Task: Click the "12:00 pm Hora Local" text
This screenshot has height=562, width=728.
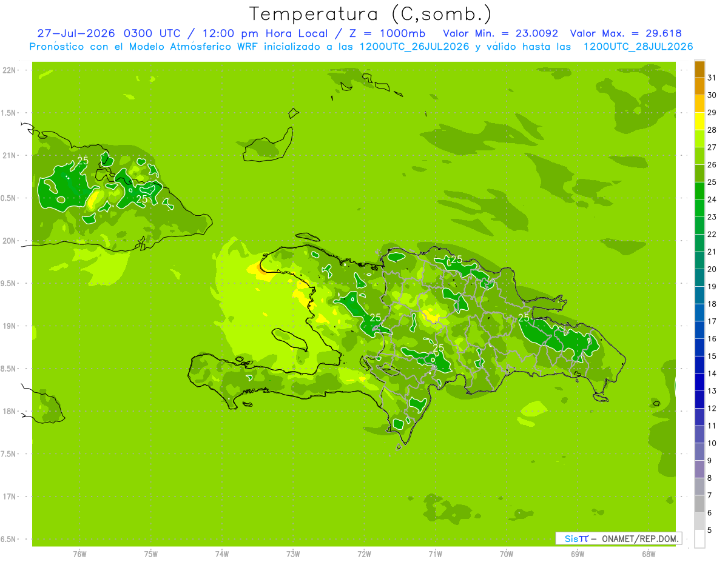Action: coord(262,33)
